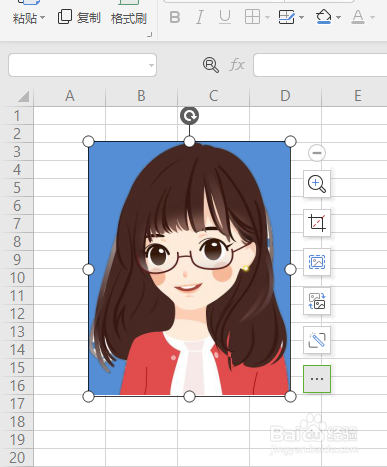This screenshot has height=467, width=387.
Task: Click the picture's top-left resize handle
Action: [x=88, y=141]
